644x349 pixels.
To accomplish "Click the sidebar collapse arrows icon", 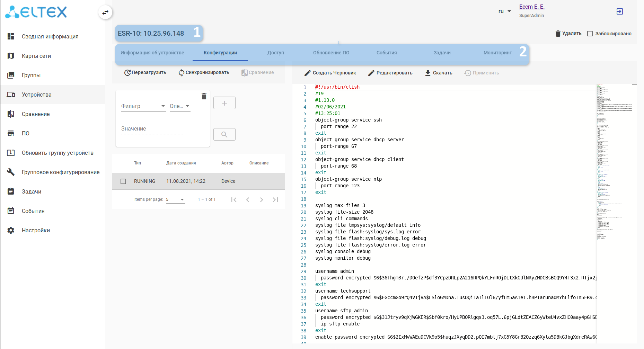I will click(x=105, y=12).
